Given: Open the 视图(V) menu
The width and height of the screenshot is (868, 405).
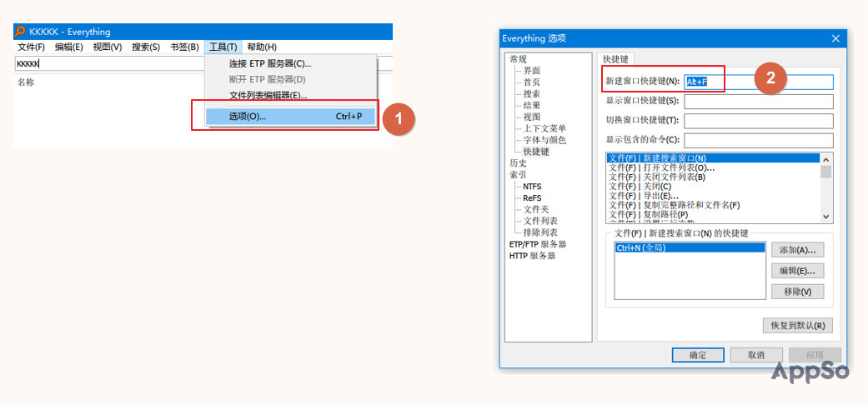Looking at the screenshot, I should coord(108,47).
